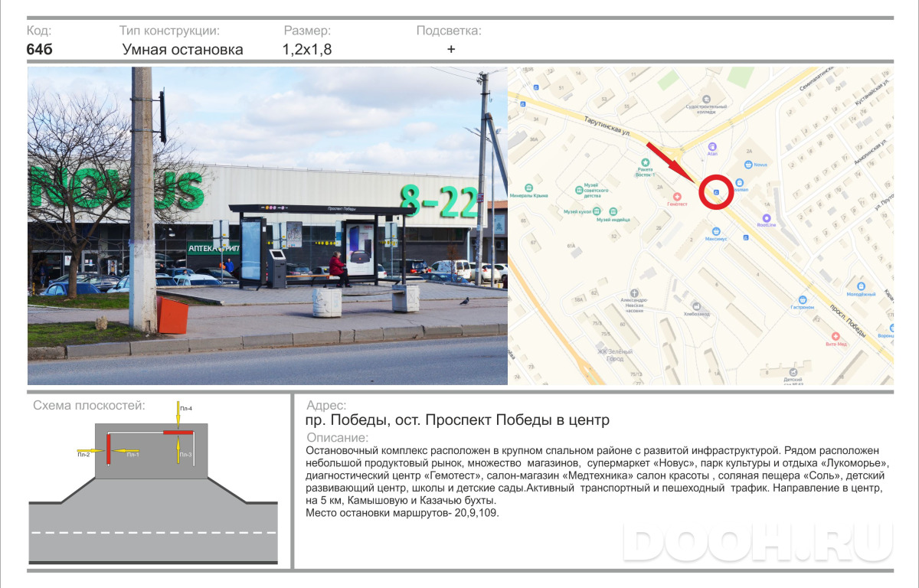This screenshot has width=919, height=588.
Task: Click the Пл-1 label in the scheme
Action: click(x=132, y=455)
